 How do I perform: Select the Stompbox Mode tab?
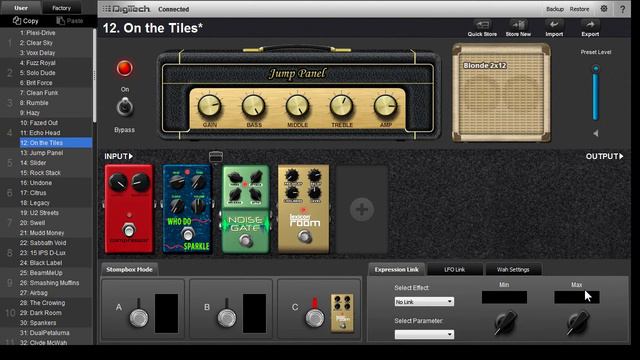tap(129, 269)
